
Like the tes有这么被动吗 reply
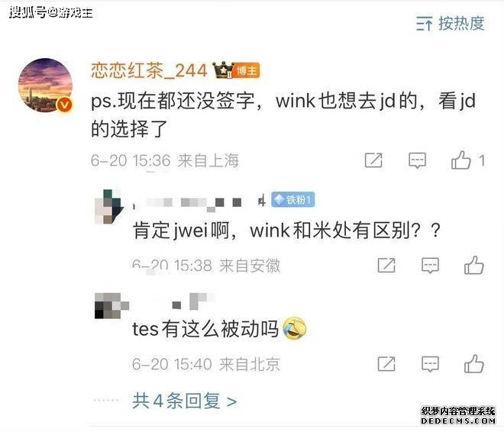point(473,363)
